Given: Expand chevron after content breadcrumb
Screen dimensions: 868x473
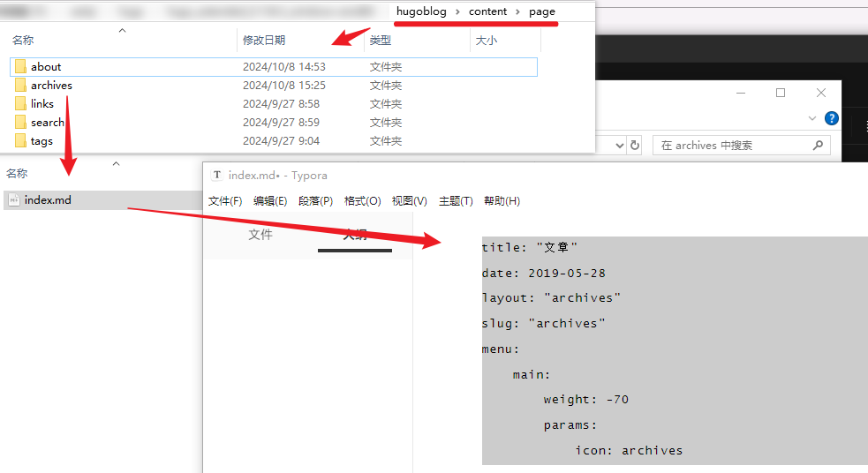Looking at the screenshot, I should coord(517,11).
